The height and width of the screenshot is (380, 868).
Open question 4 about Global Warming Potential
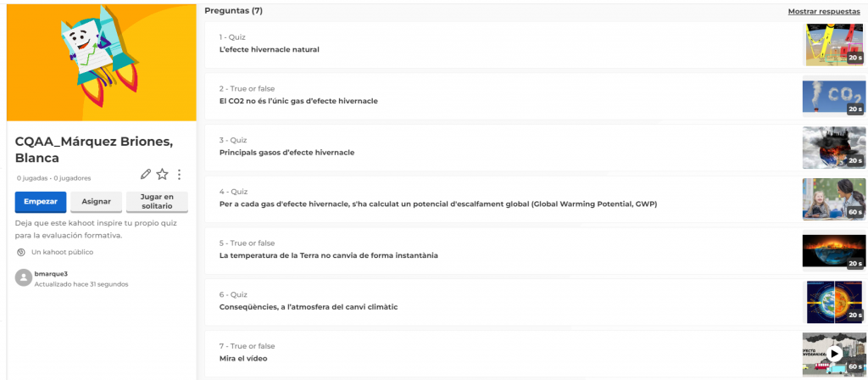pos(437,204)
